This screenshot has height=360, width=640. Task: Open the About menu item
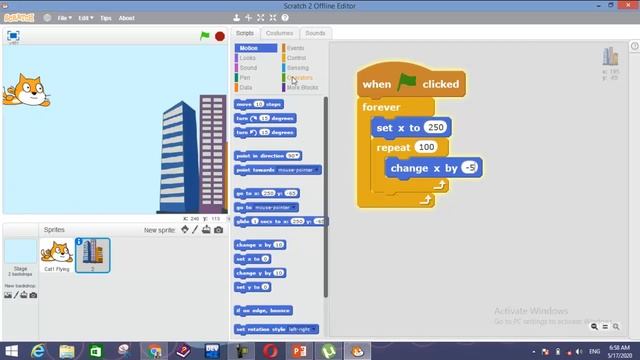click(127, 18)
